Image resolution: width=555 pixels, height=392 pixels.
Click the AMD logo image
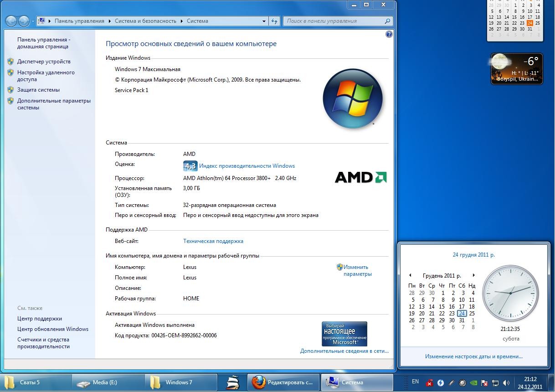361,177
